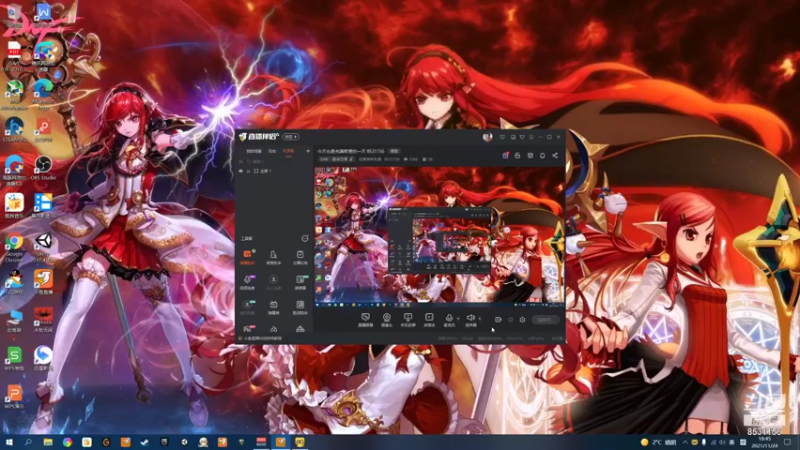Image resolution: width=800 pixels, height=450 pixels.
Task: Open Microsoft Edge desktop icon
Action: [43, 95]
